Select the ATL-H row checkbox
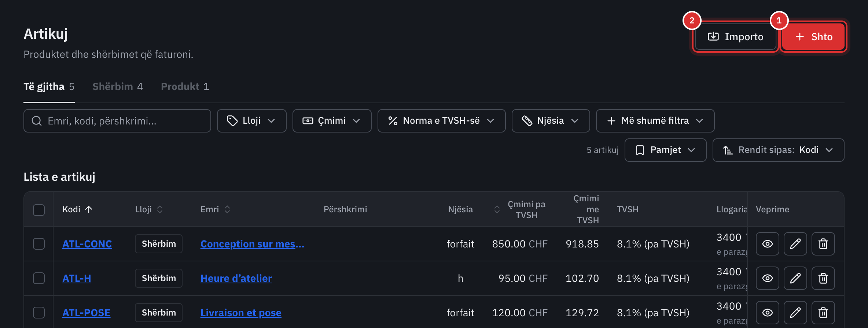 click(x=39, y=278)
